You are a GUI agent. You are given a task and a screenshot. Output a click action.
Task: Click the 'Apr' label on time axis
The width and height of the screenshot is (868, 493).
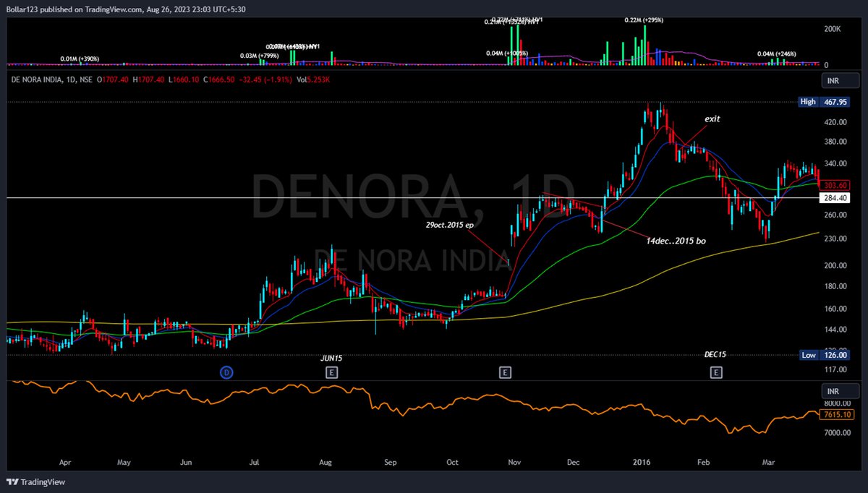coord(64,461)
